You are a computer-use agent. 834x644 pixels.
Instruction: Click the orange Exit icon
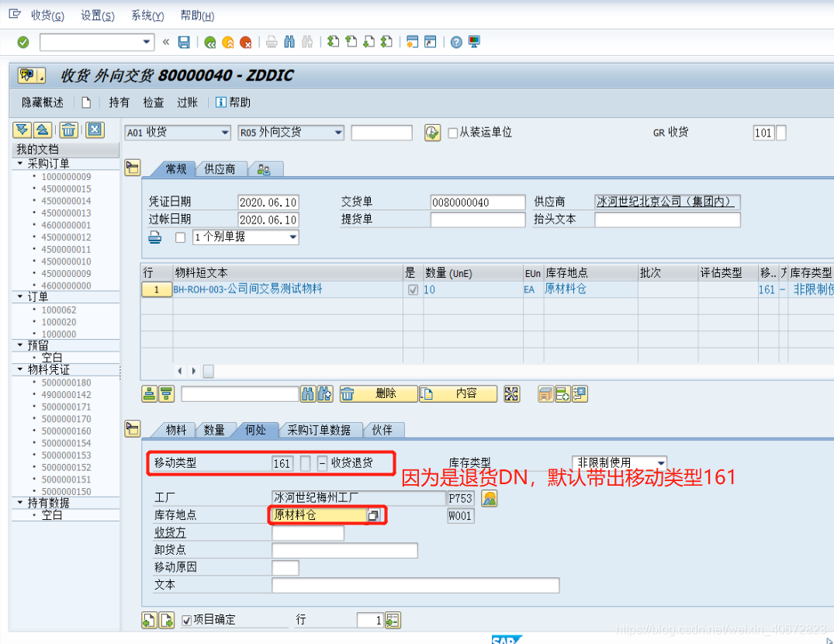[x=227, y=42]
